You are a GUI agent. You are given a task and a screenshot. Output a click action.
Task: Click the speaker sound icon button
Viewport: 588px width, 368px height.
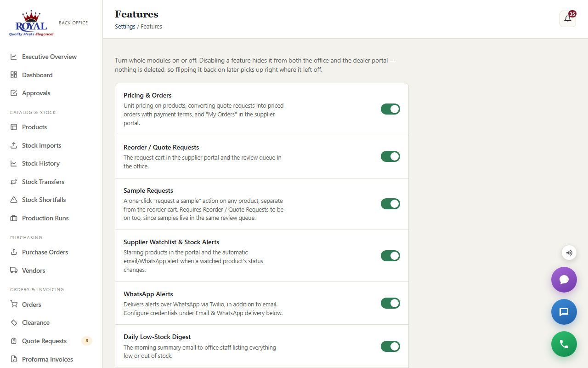coord(569,253)
